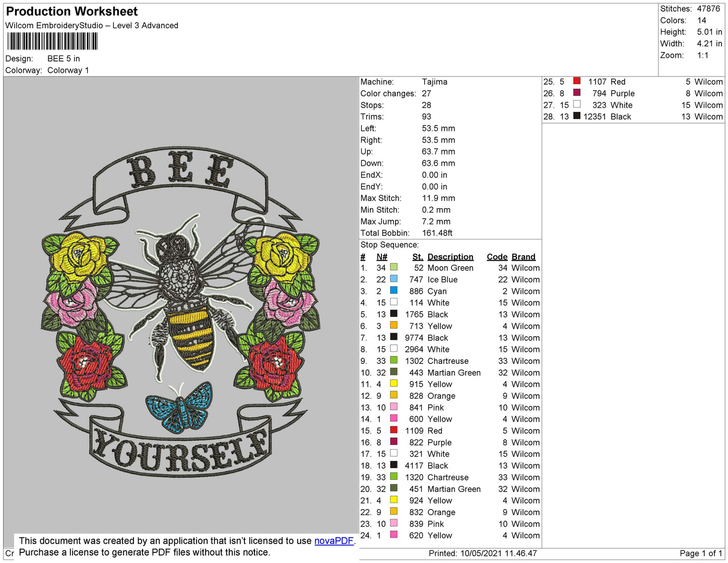Click the Code column header

tap(497, 257)
